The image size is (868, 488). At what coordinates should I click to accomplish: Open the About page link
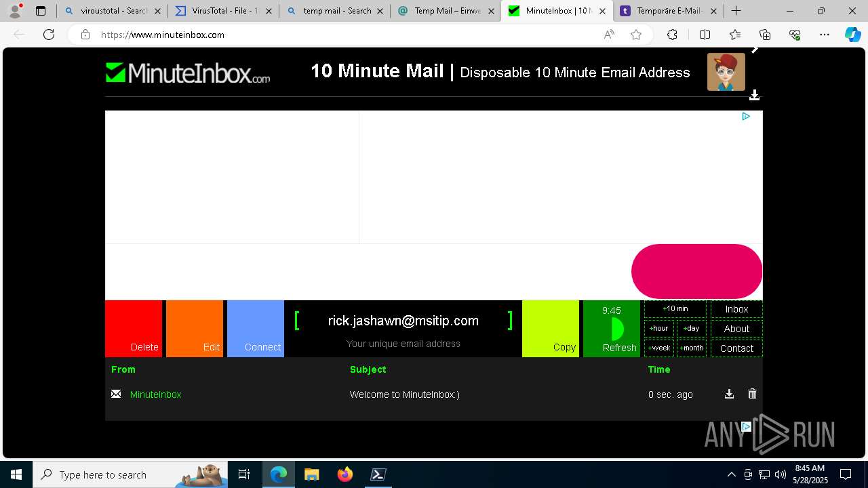point(736,329)
